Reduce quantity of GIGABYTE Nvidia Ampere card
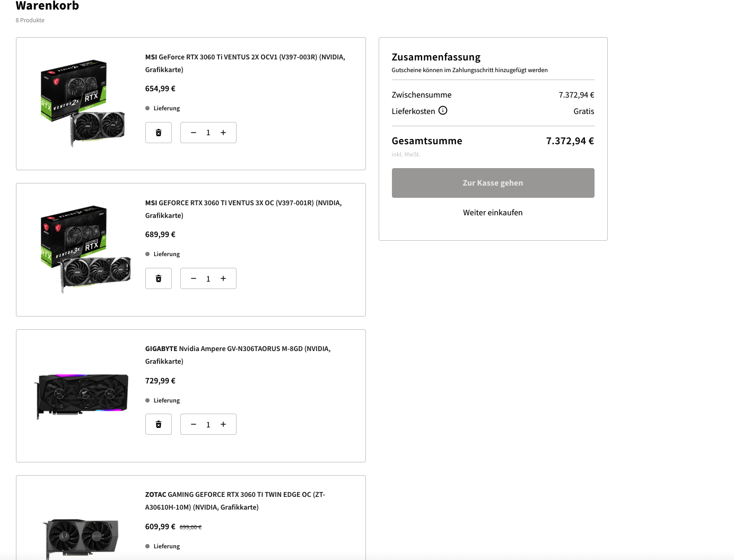The width and height of the screenshot is (734, 560). (x=194, y=424)
